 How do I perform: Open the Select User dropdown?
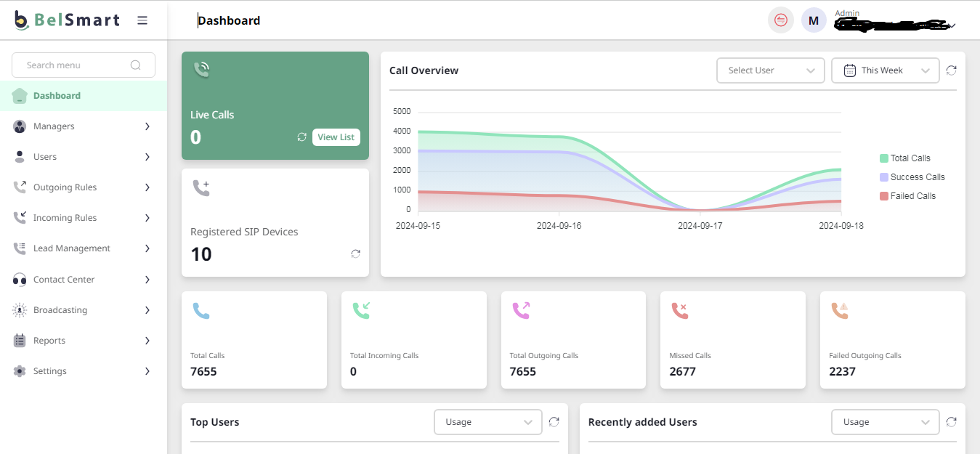coord(770,70)
